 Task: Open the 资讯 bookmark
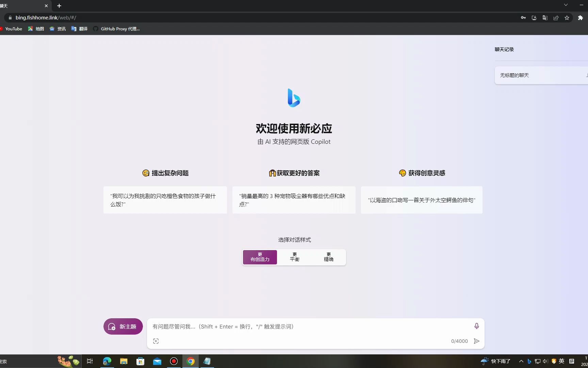58,29
